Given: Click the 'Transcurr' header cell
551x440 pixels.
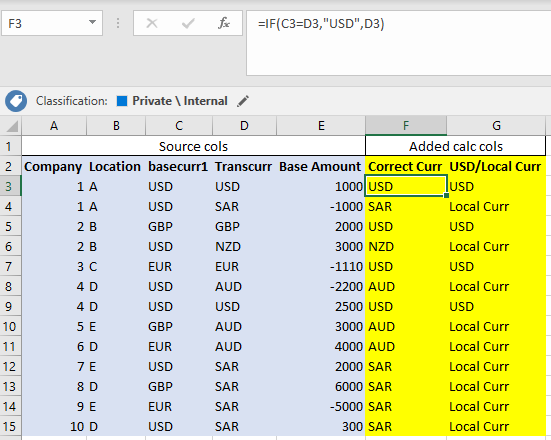Looking at the screenshot, I should [x=244, y=166].
